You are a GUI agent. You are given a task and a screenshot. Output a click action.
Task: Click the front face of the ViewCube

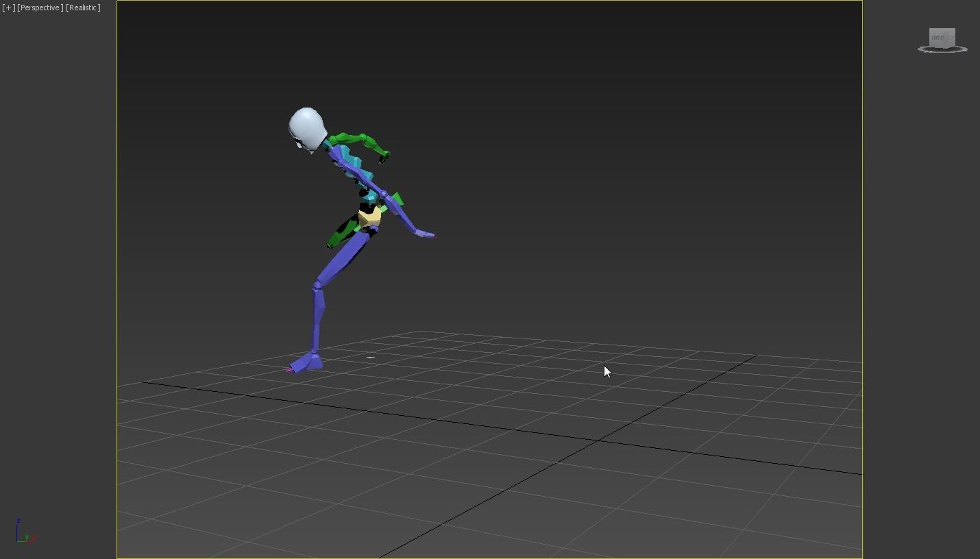point(939,38)
